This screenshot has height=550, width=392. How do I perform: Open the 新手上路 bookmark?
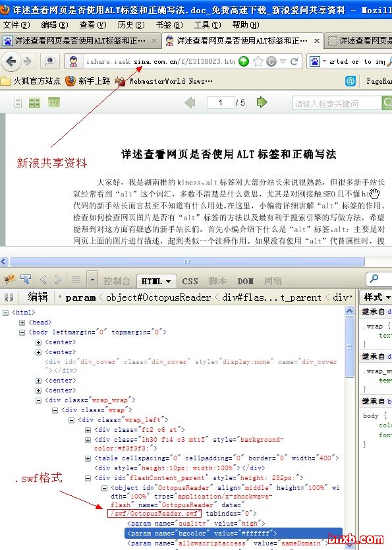coord(88,81)
